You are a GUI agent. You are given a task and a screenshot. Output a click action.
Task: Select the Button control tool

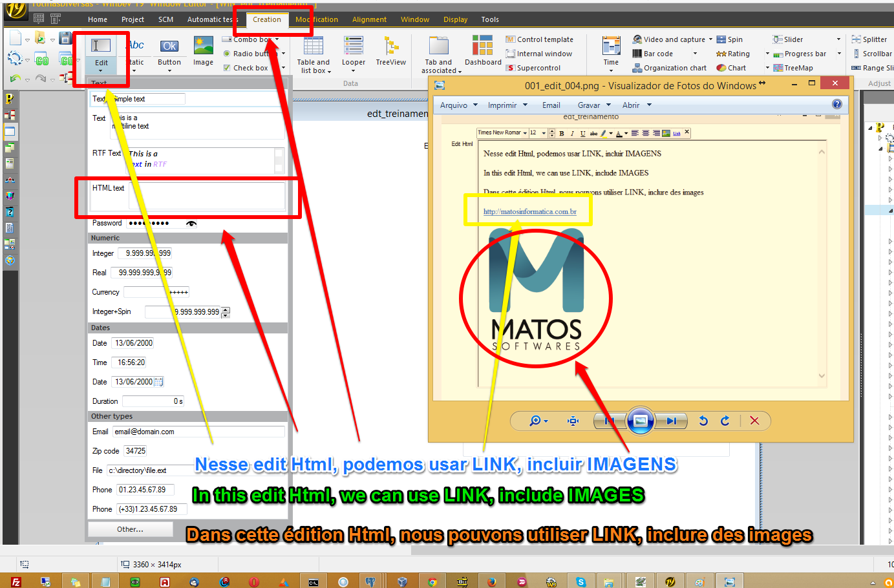[169, 52]
